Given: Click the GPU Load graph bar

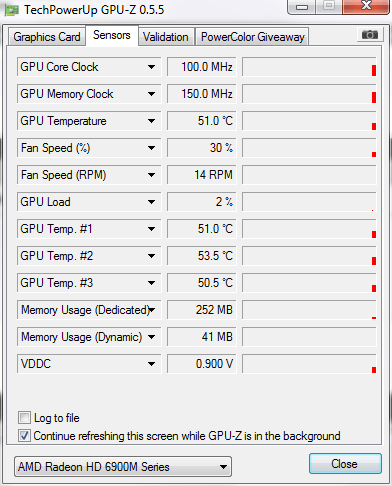Looking at the screenshot, I should (x=309, y=202).
